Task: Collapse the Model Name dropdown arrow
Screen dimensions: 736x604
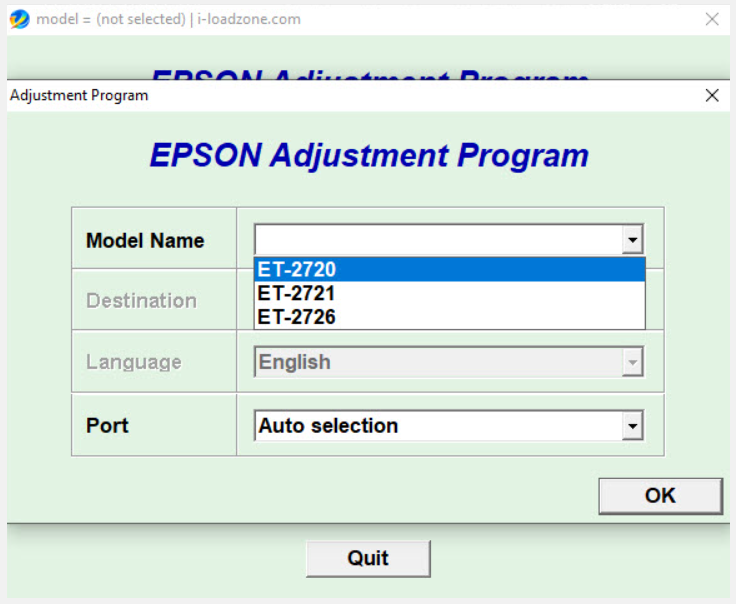Action: coord(632,240)
